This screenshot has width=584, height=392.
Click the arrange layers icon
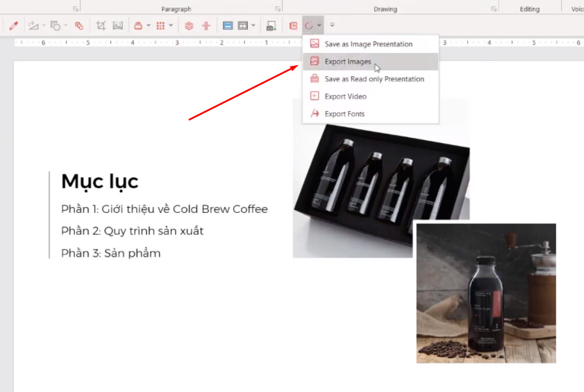tap(188, 25)
